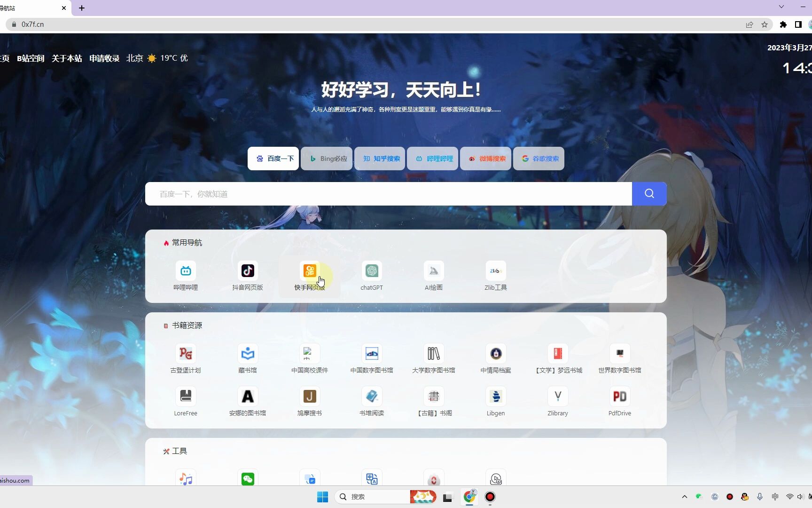Open the microphone tray icon
Screen dimensions: 812x508
(760, 497)
